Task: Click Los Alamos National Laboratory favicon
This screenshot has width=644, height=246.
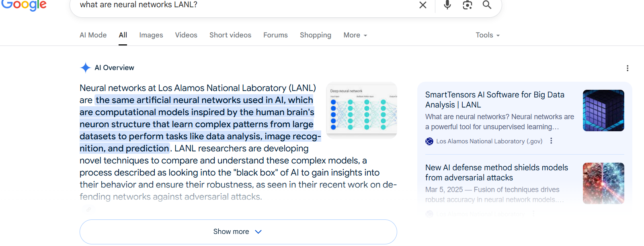Action: pyautogui.click(x=429, y=141)
